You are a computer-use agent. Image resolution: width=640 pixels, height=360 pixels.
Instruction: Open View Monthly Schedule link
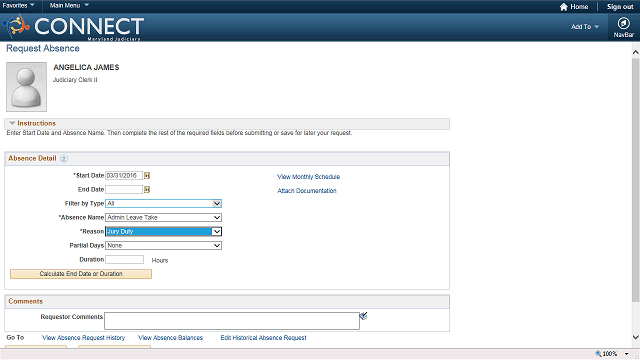pos(309,177)
